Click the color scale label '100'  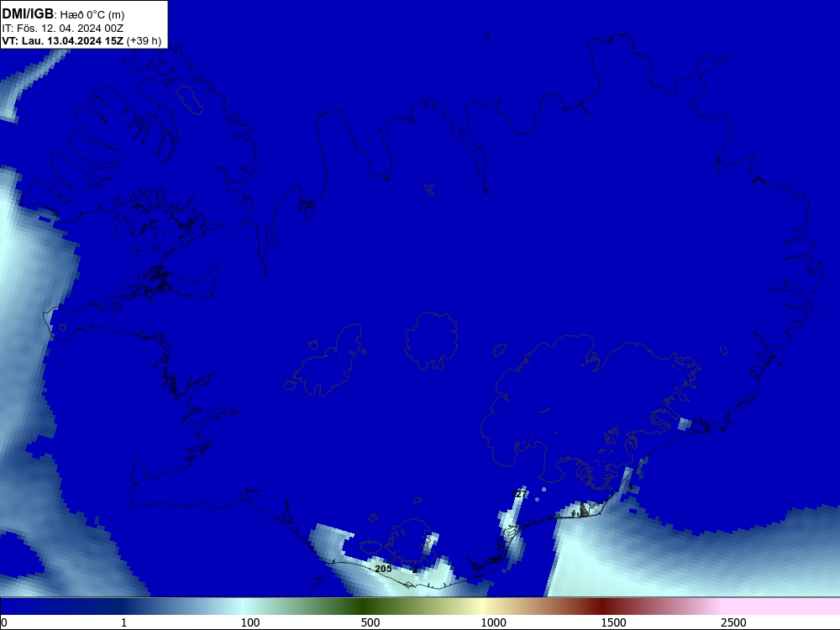tap(250, 622)
